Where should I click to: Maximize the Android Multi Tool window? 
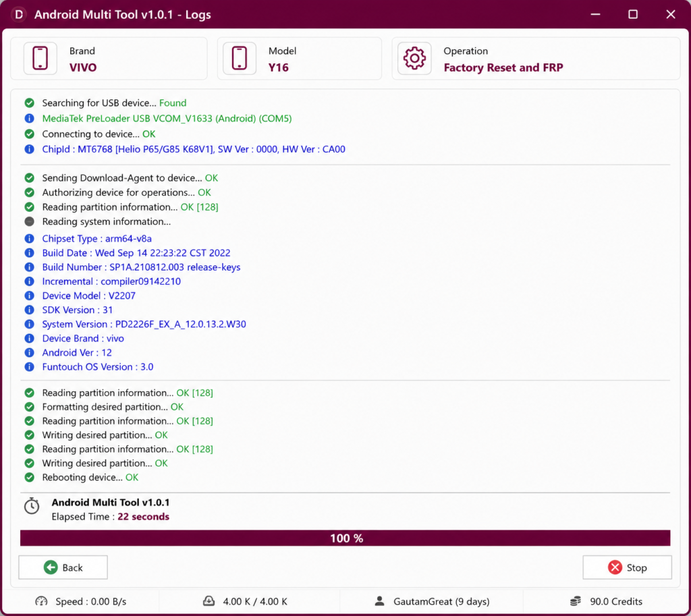point(633,15)
